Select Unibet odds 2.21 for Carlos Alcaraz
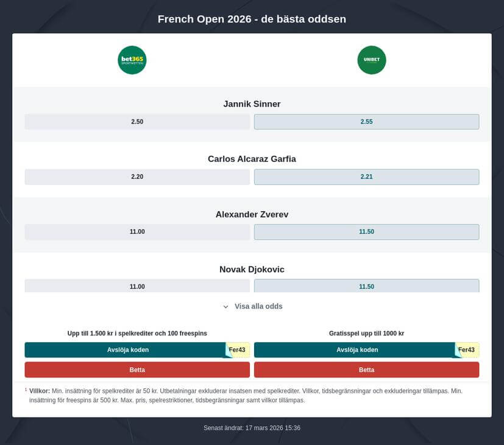Image resolution: width=504 pixels, height=445 pixels. pyautogui.click(x=366, y=177)
